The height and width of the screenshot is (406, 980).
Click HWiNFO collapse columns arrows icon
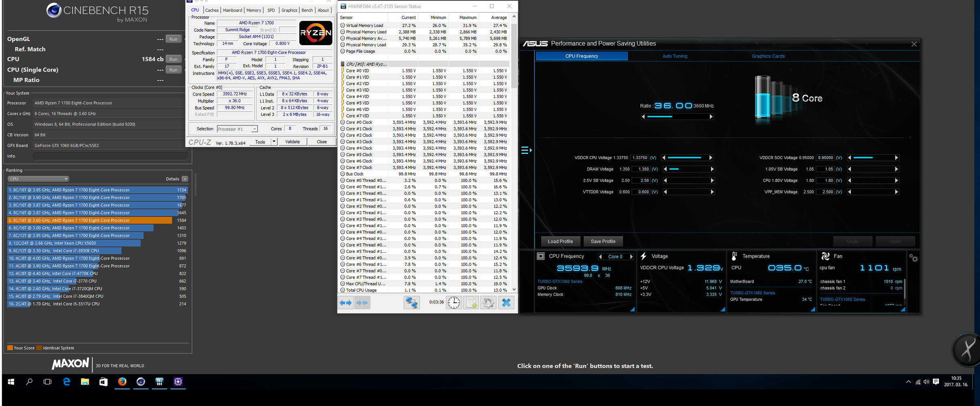[x=362, y=303]
